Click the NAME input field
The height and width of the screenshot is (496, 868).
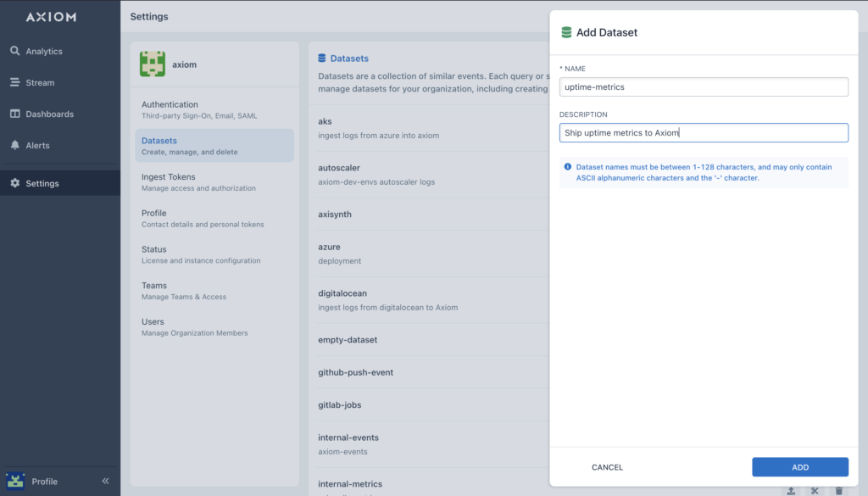point(704,87)
